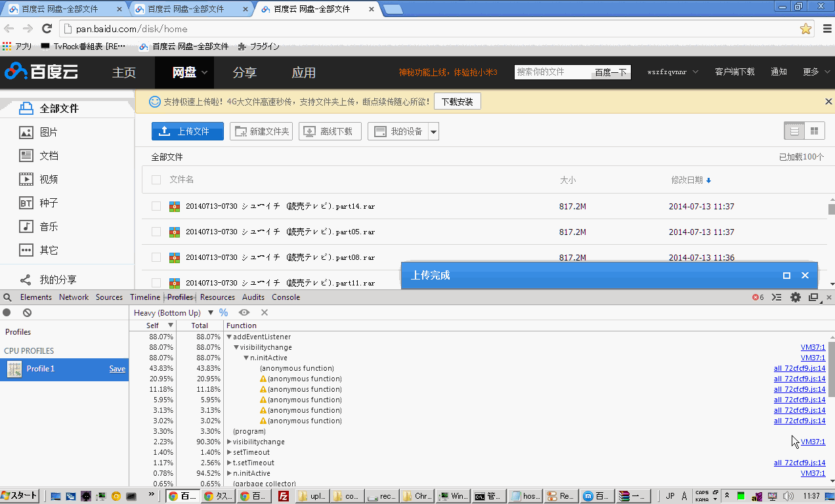
Task: Switch to the Console DevTools tab
Action: coord(286,297)
